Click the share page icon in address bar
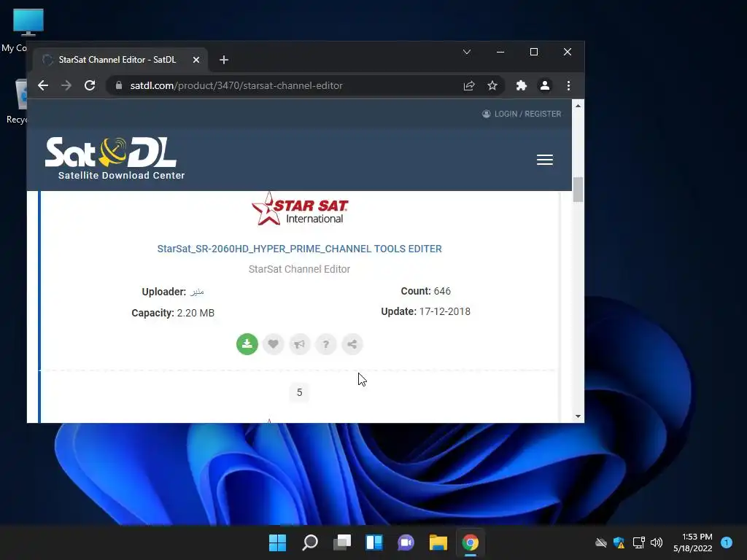Viewport: 747px width, 560px height. (x=469, y=86)
